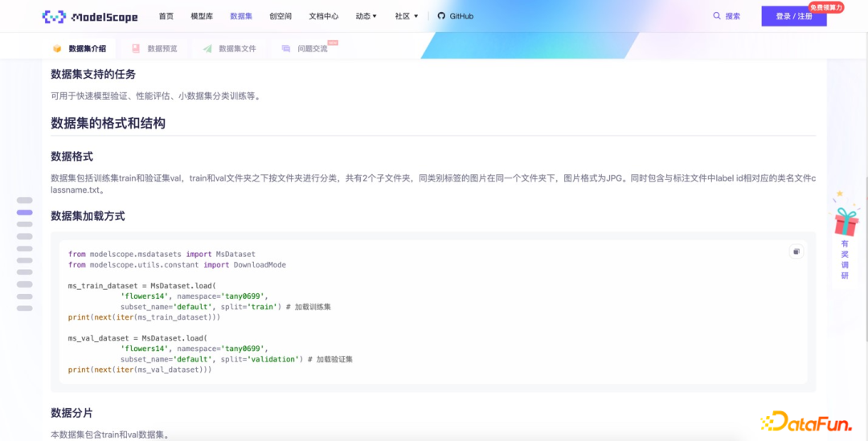Expand the 社区 dropdown menu
868x441 pixels.
(407, 16)
